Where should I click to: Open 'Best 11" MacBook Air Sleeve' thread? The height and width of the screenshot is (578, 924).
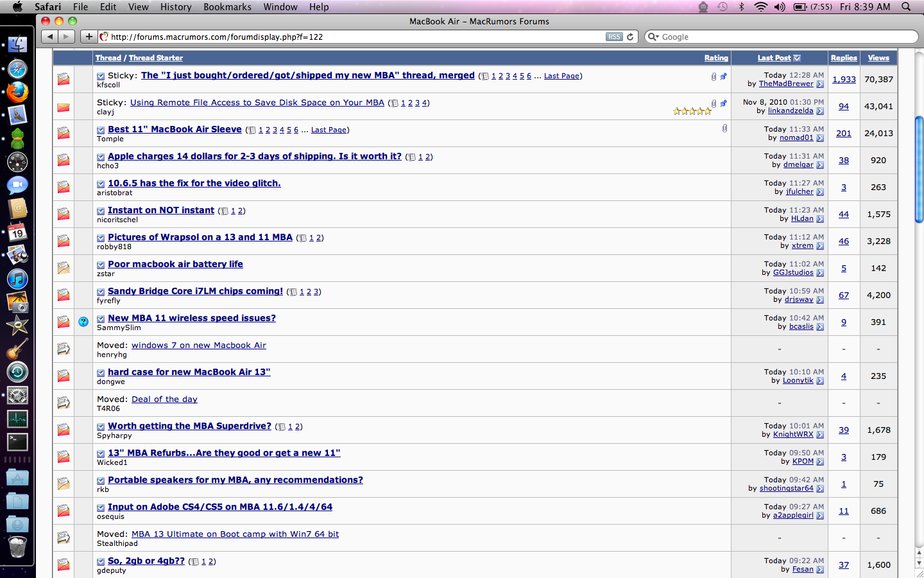click(175, 129)
